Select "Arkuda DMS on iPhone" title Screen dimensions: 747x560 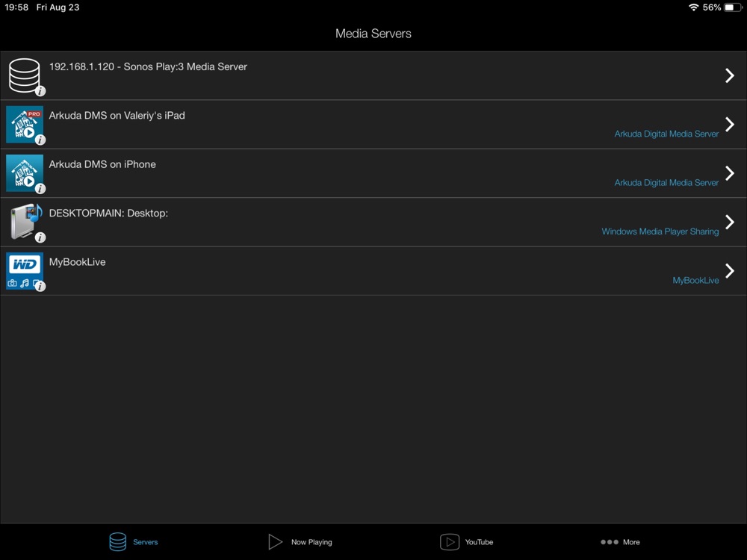[102, 164]
